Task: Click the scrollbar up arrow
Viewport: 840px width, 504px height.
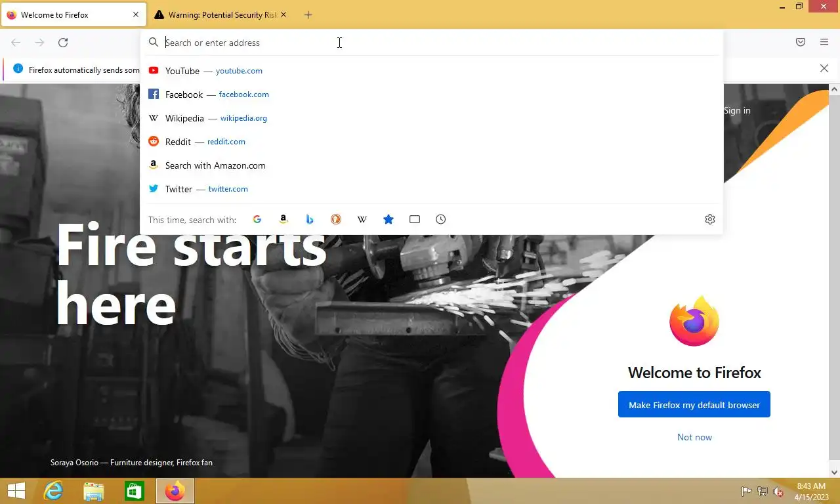Action: coord(834,89)
